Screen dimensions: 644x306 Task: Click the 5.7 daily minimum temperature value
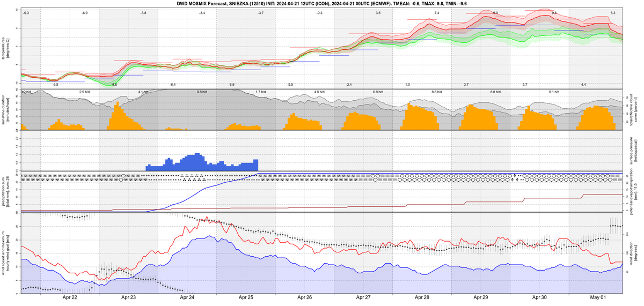[525, 85]
